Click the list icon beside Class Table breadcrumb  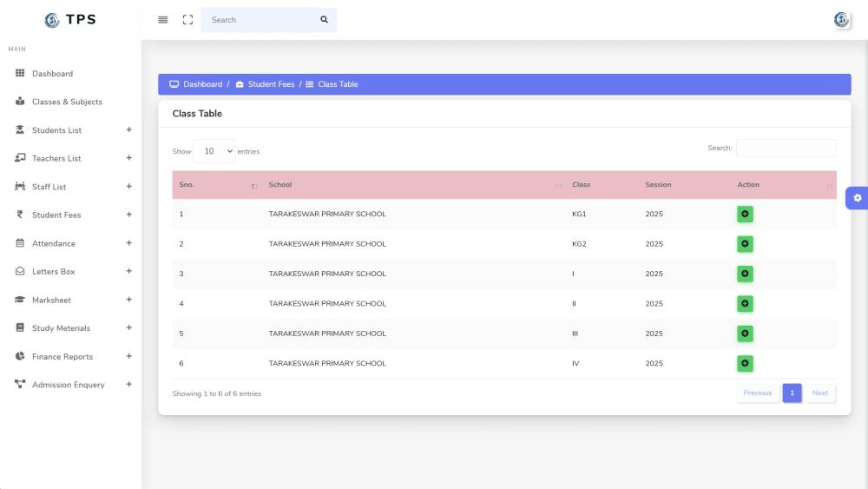[310, 84]
